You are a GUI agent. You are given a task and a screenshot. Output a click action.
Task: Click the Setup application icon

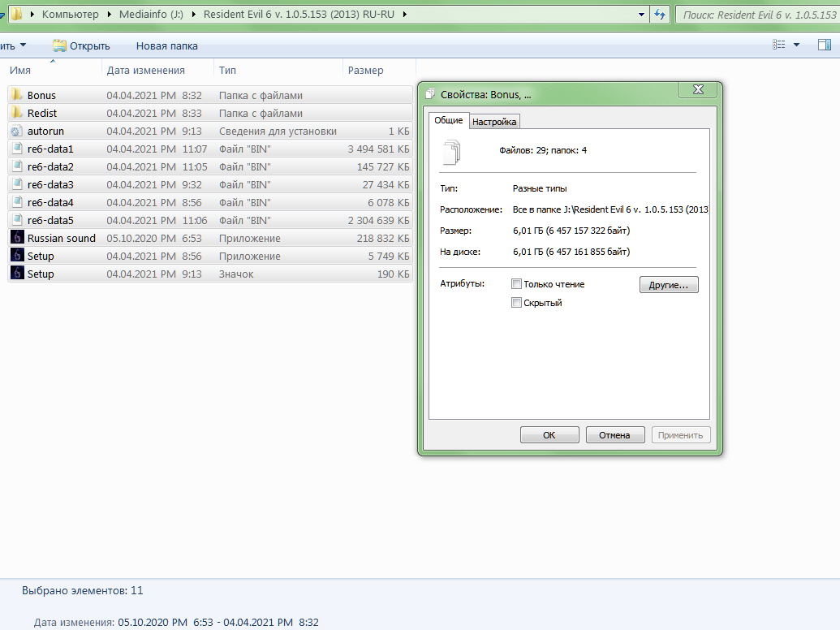tap(17, 256)
